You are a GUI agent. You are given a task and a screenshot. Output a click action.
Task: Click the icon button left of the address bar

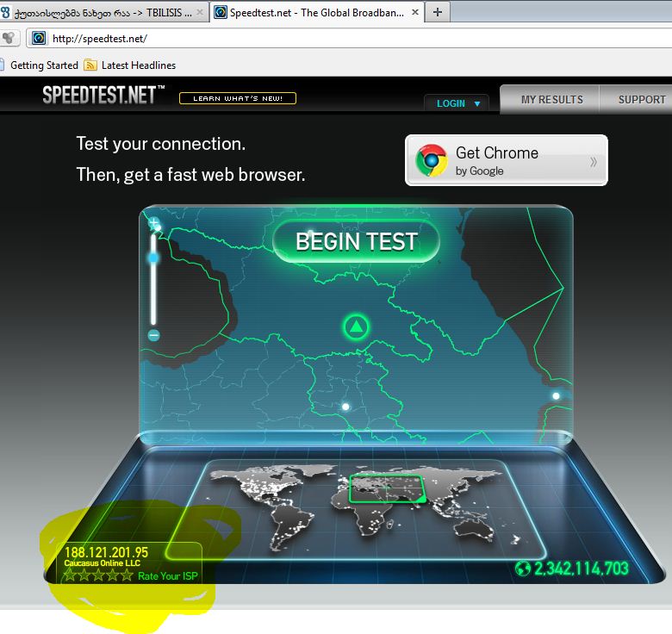point(9,38)
